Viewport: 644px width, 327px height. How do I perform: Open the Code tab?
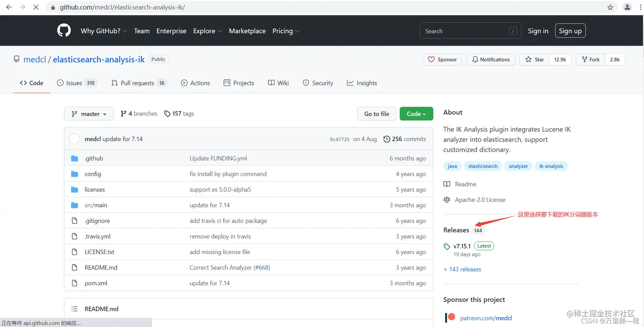[32, 83]
